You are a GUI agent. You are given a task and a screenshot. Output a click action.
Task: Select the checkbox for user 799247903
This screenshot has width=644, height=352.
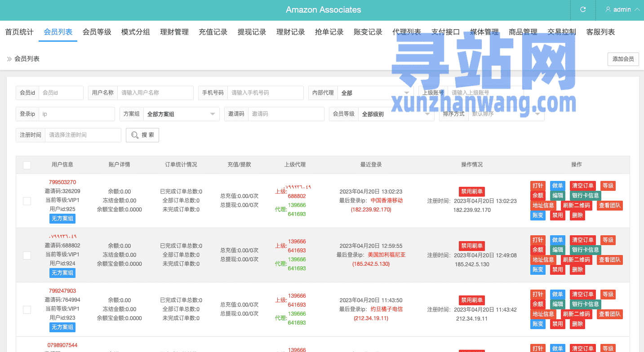(27, 309)
